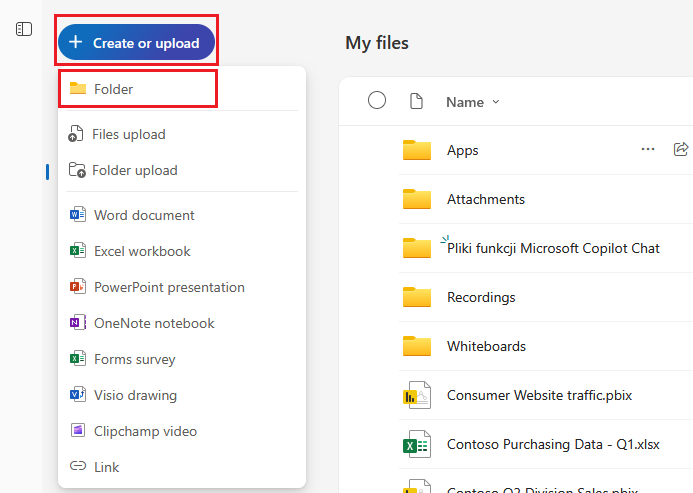The height and width of the screenshot is (493, 693).
Task: Open the Recordings folder
Action: coord(481,298)
